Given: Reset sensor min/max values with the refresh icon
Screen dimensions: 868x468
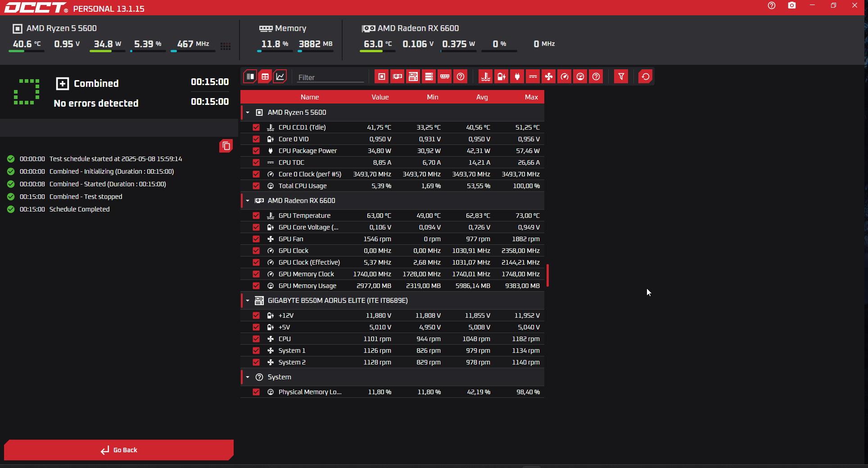Looking at the screenshot, I should pos(645,76).
